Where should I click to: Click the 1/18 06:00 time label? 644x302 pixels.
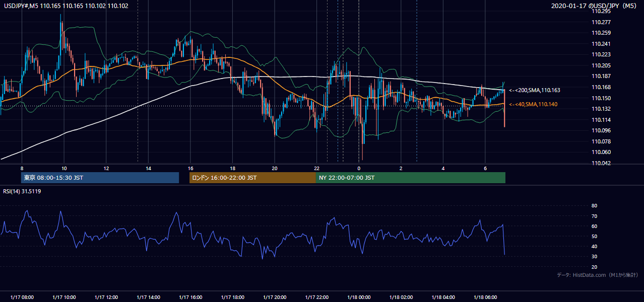485,297
